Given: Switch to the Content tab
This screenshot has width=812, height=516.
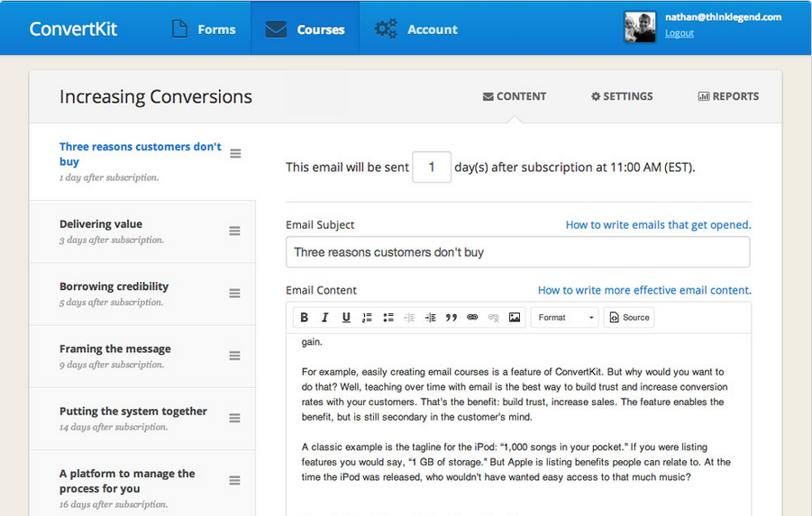Looking at the screenshot, I should (515, 96).
